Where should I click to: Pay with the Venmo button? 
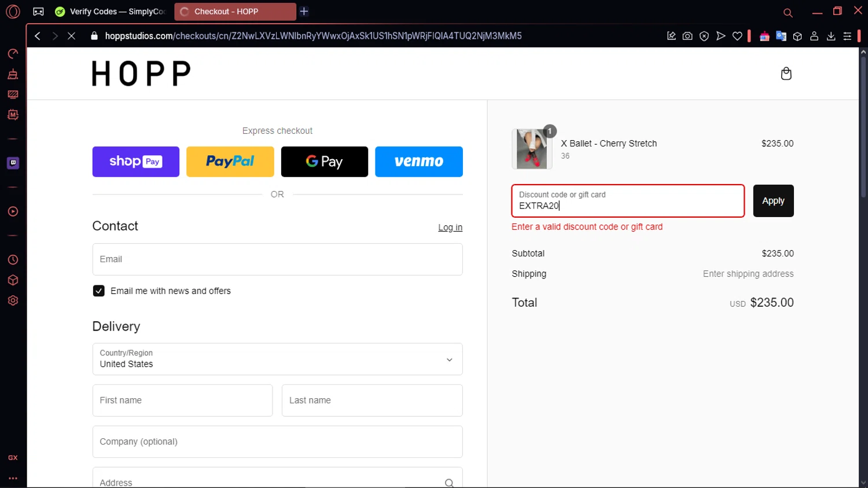click(419, 162)
